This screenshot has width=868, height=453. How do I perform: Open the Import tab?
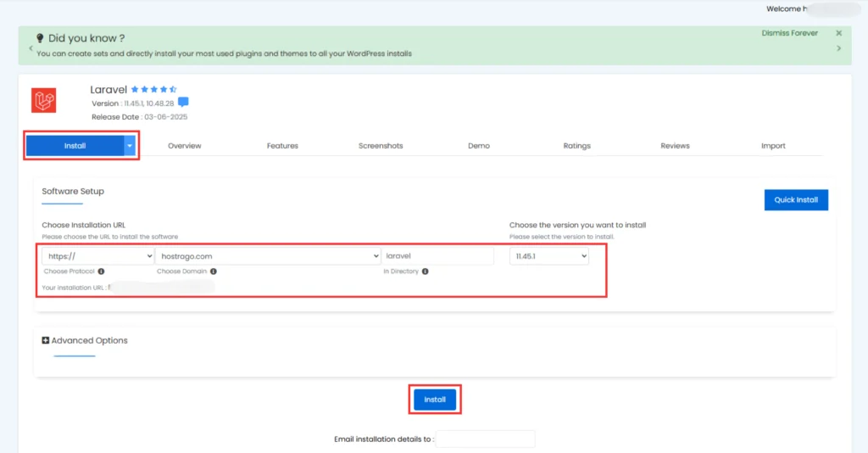pyautogui.click(x=773, y=146)
